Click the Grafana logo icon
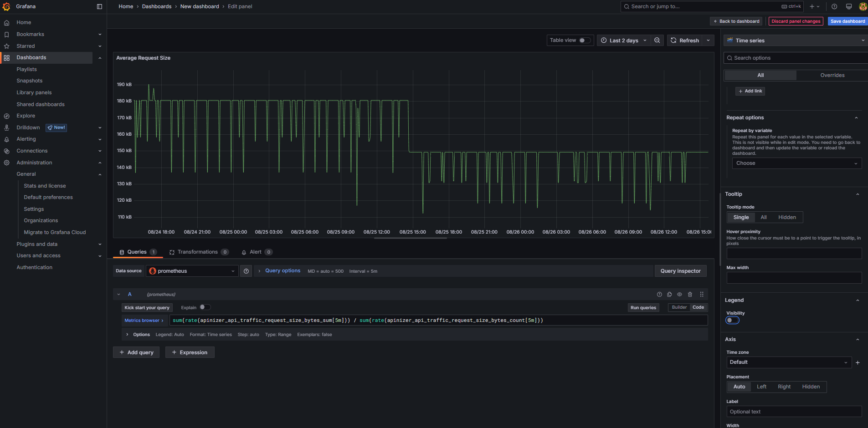 click(x=6, y=6)
